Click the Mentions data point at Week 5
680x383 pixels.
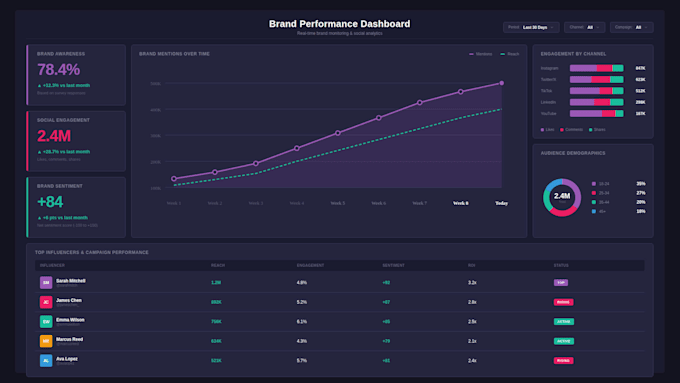338,133
